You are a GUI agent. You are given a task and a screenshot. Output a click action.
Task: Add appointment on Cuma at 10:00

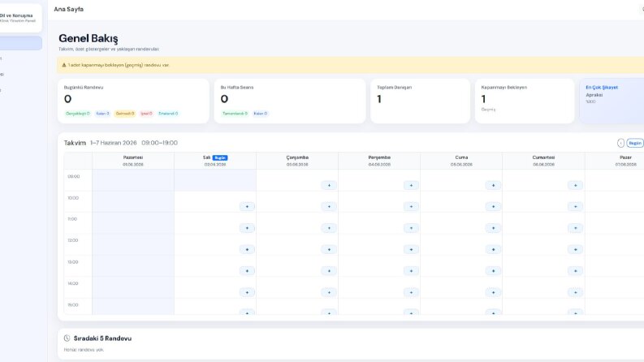pos(493,206)
